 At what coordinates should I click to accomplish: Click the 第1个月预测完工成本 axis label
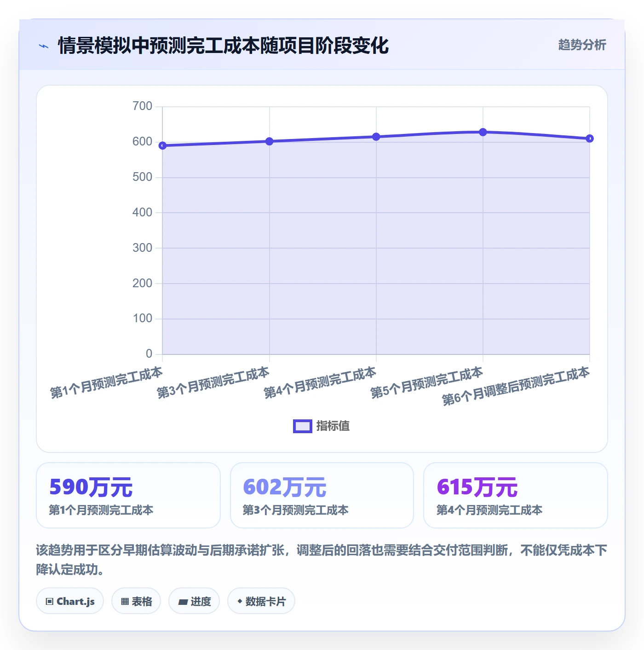(106, 383)
